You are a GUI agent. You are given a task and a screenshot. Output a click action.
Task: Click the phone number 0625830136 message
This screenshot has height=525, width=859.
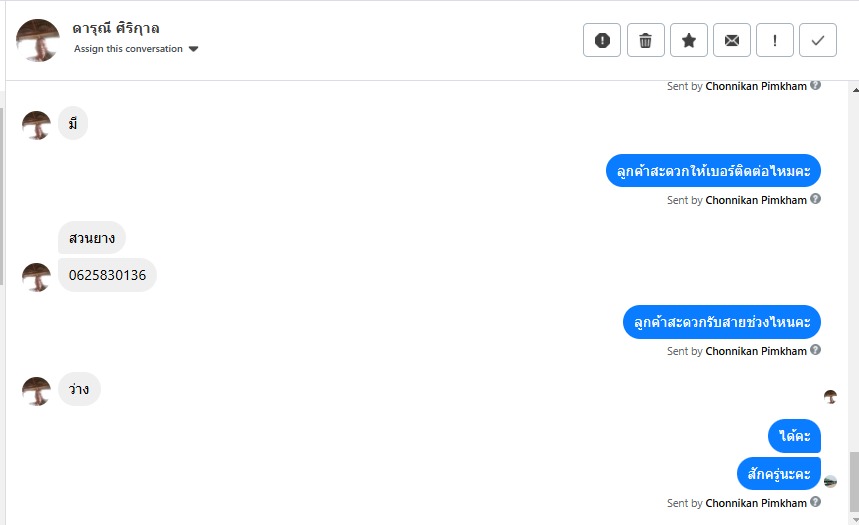pyautogui.click(x=107, y=275)
